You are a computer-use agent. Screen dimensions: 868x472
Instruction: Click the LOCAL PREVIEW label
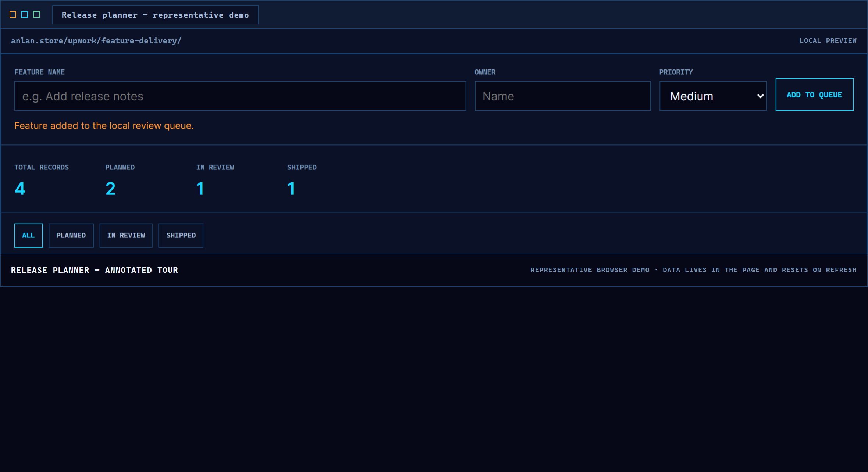click(x=828, y=40)
